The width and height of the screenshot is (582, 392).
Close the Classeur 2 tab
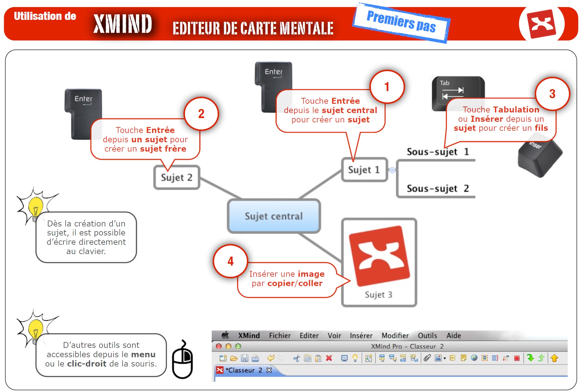(269, 370)
